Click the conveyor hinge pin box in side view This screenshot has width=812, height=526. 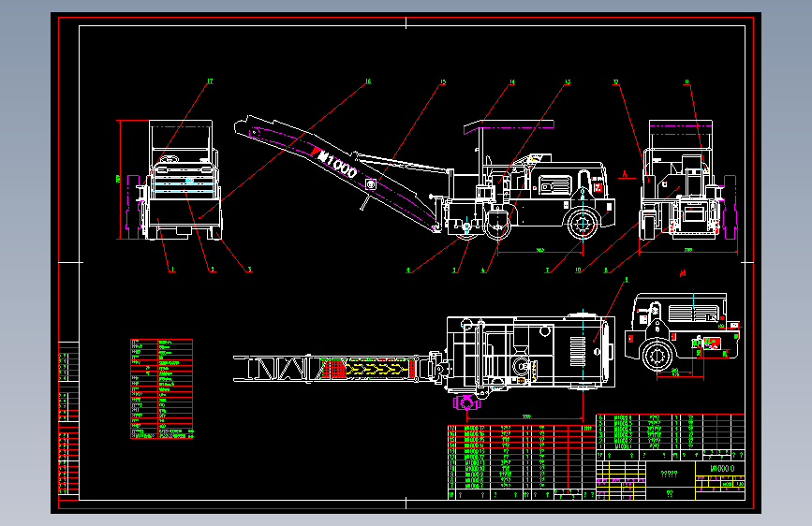pyautogui.click(x=371, y=184)
